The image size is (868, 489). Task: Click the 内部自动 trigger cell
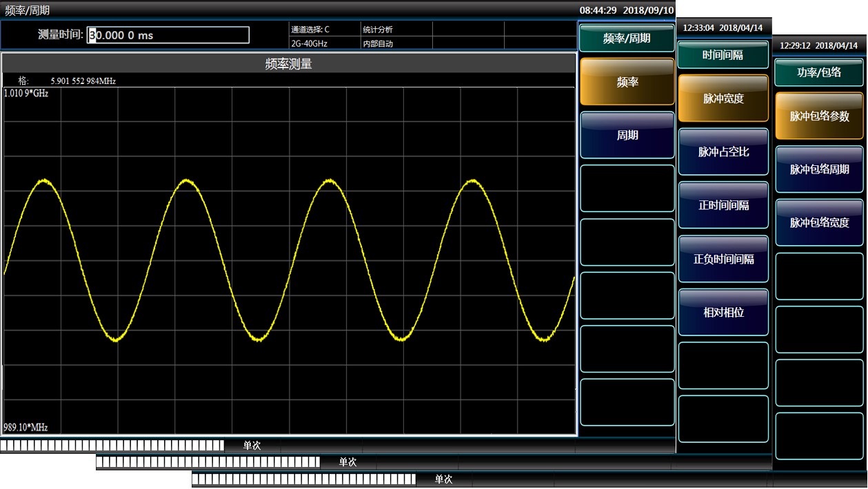[x=396, y=43]
